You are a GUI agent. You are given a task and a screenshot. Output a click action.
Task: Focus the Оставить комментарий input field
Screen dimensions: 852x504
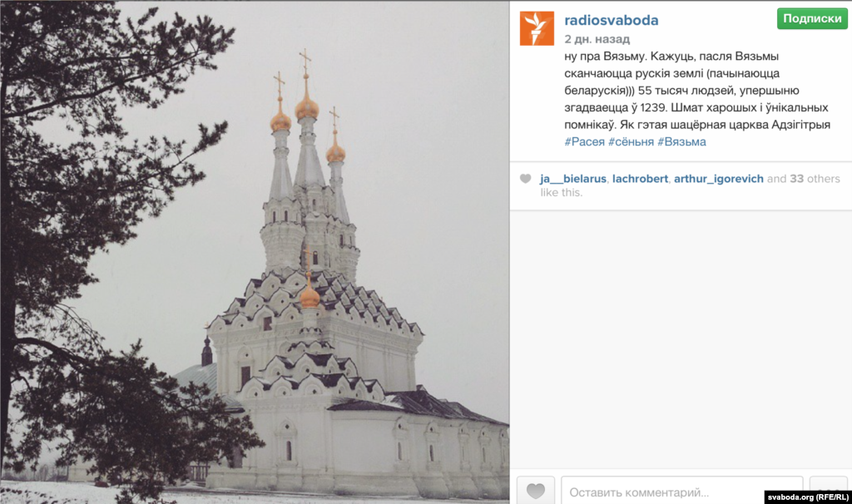(x=682, y=490)
